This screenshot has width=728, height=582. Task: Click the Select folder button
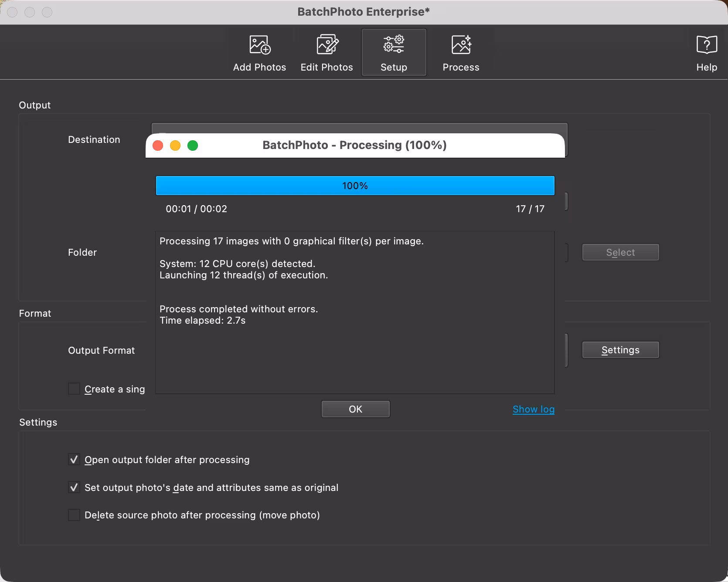coord(620,252)
